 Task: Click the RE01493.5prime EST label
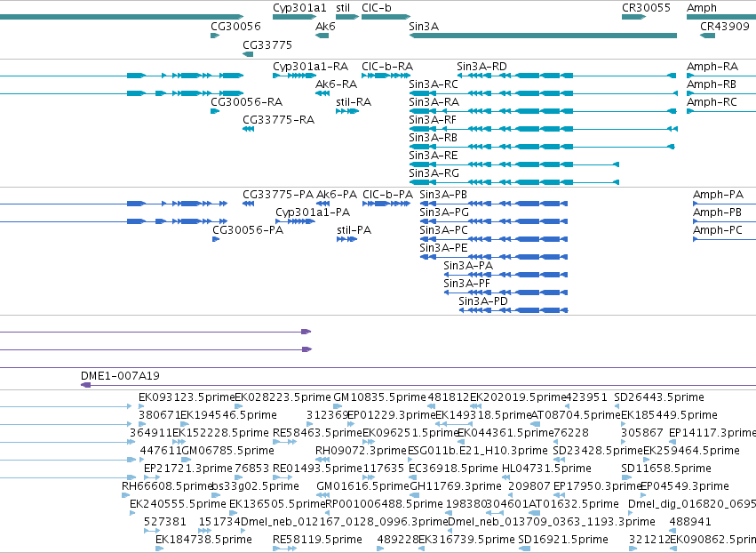click(317, 469)
